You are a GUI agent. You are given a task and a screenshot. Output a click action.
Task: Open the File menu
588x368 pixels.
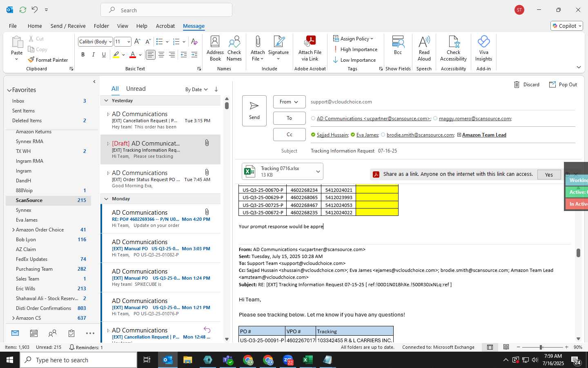click(x=13, y=26)
